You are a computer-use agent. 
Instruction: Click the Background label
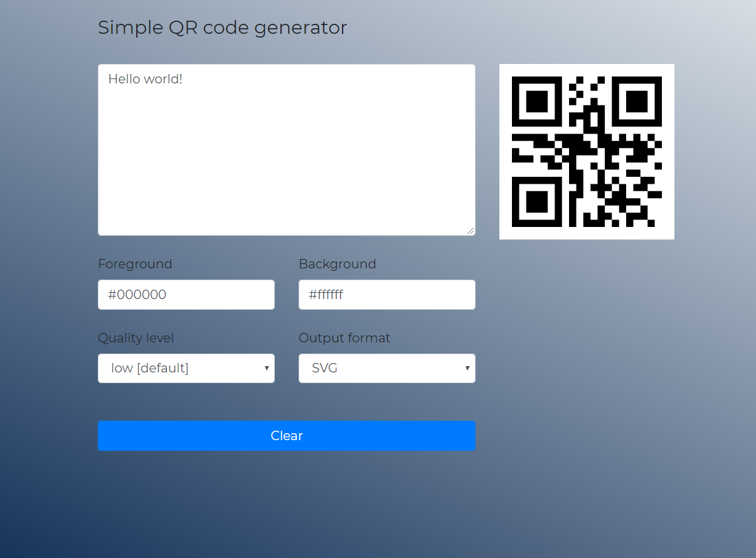337,264
